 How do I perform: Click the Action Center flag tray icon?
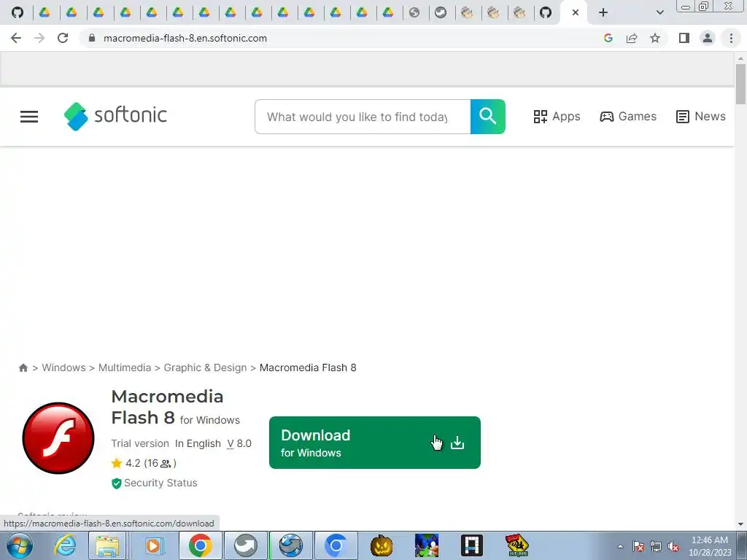coord(638,546)
